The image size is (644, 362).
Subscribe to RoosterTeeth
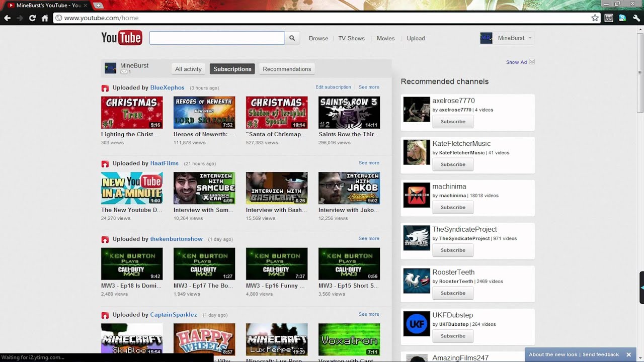click(x=453, y=293)
